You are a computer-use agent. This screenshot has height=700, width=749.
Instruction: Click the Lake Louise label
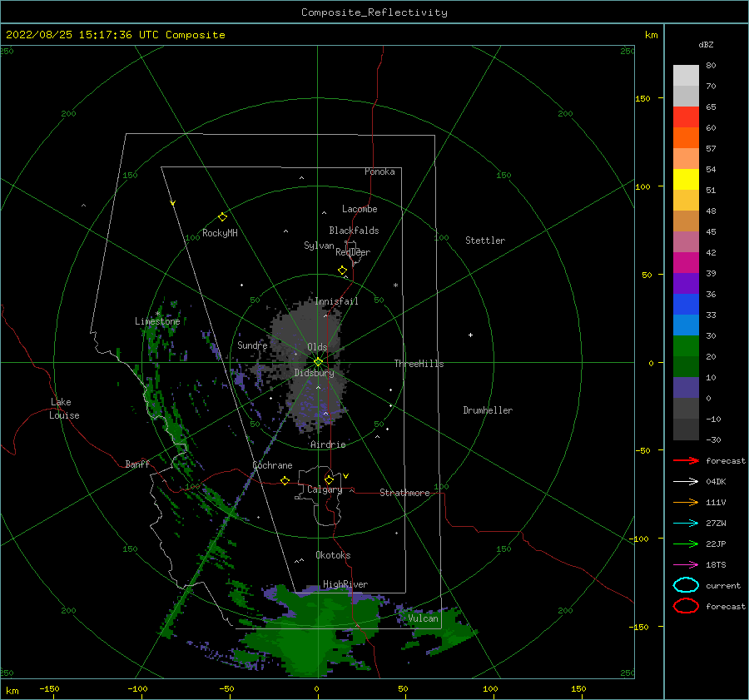[x=64, y=409]
